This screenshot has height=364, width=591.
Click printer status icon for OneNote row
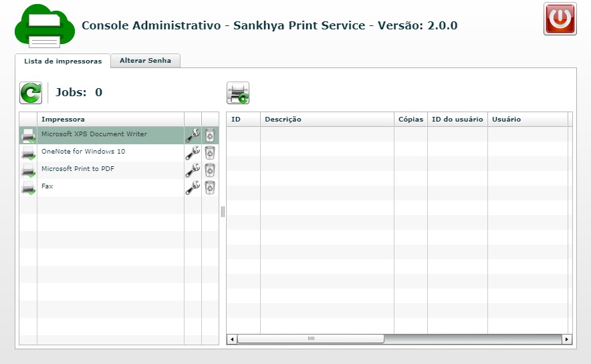(x=28, y=153)
